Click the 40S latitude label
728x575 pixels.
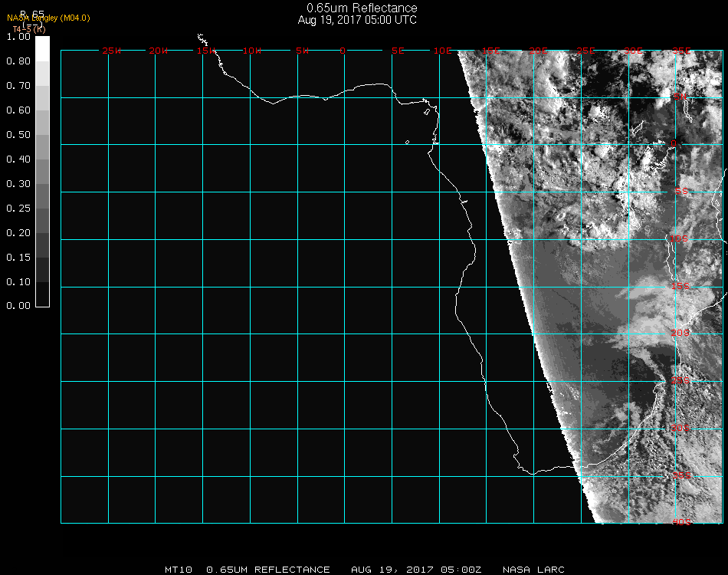(681, 523)
